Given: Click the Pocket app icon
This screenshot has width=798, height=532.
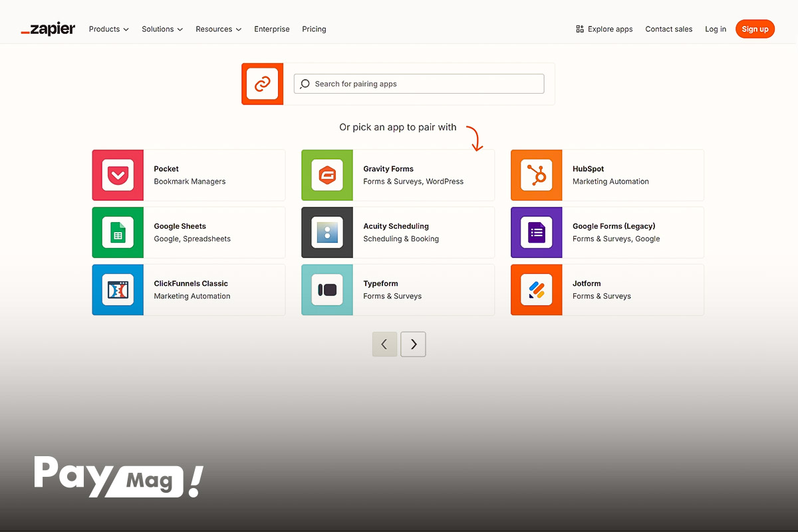Looking at the screenshot, I should tap(118, 175).
